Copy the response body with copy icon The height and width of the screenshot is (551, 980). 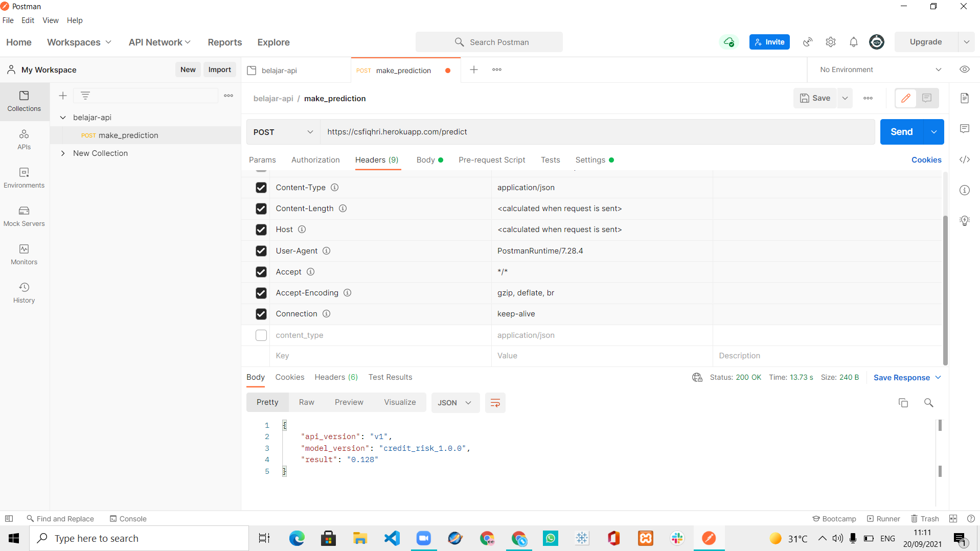coord(903,403)
